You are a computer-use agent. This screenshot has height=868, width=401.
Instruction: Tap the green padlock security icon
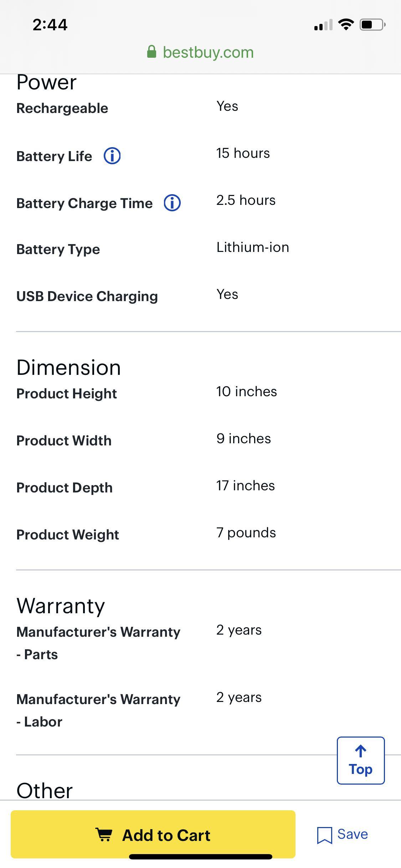151,52
